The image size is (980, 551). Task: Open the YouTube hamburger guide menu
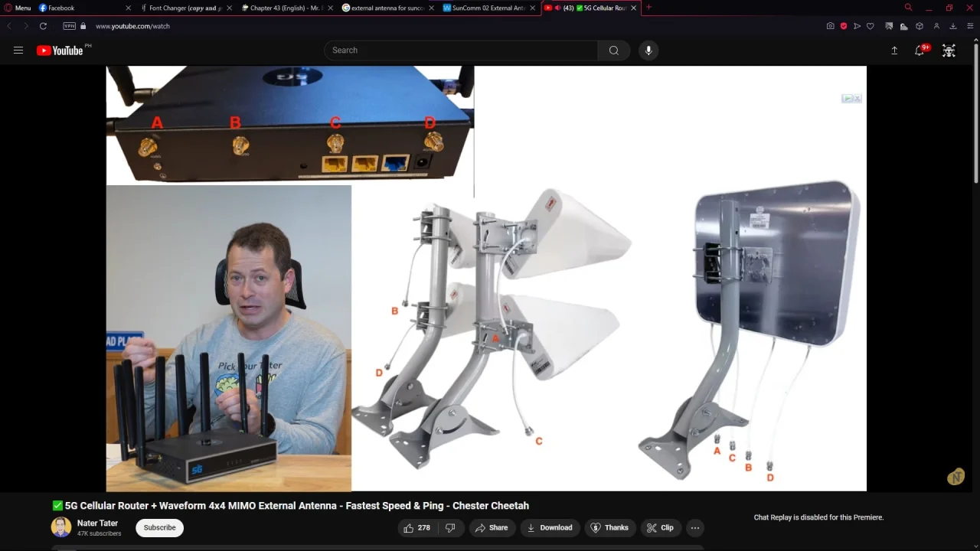[x=18, y=51]
